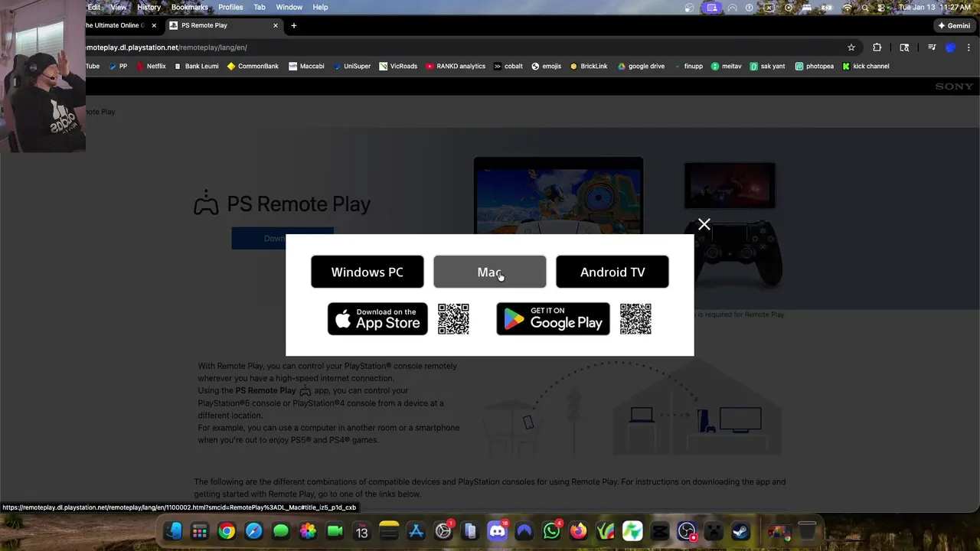This screenshot has width=980, height=551.
Task: Open Launchpad from the dock
Action: (200, 531)
